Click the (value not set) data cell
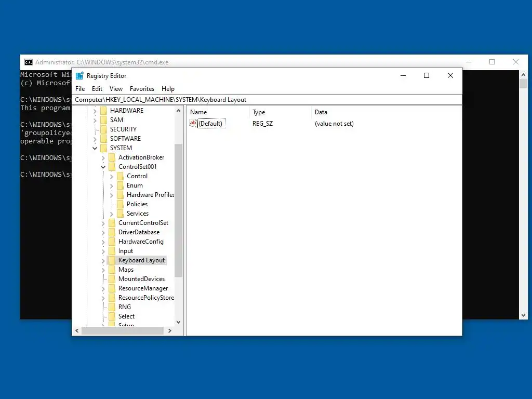This screenshot has width=532, height=399. 334,124
